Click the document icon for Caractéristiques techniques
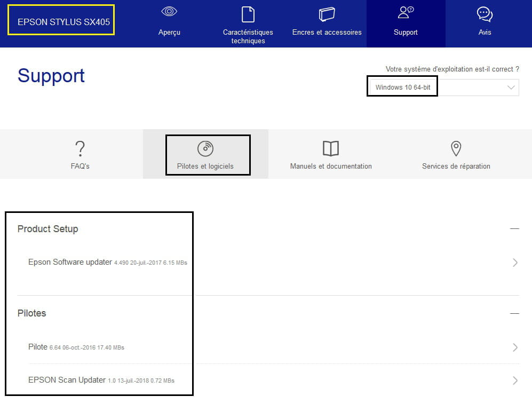 click(248, 14)
